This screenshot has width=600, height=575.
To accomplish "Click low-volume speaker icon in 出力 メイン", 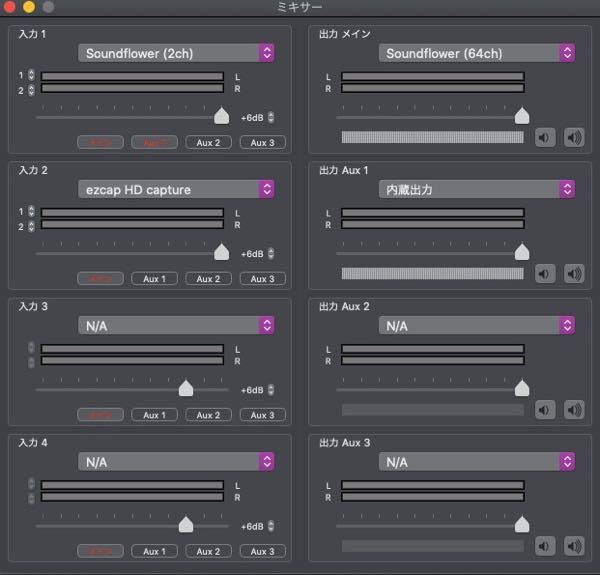I will coord(545,137).
